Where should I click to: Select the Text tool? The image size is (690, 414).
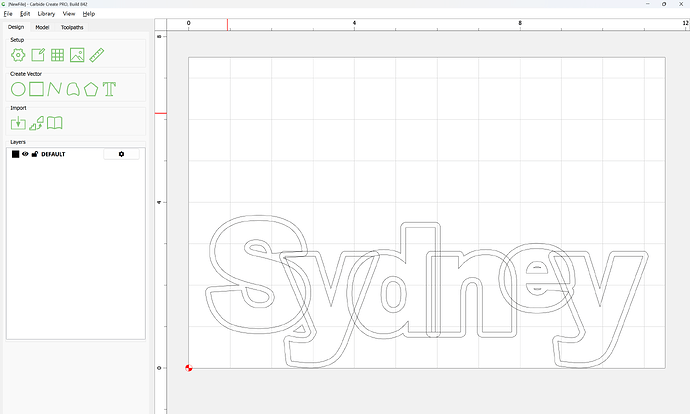110,89
